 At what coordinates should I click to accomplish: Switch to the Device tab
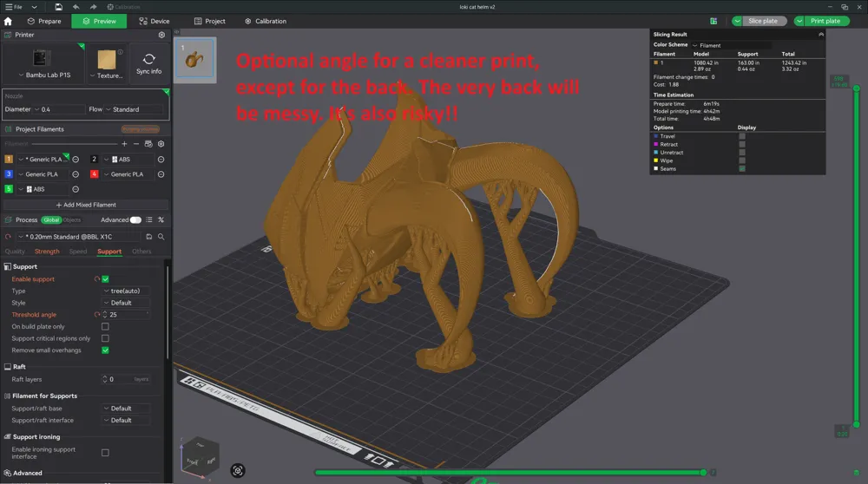(155, 21)
